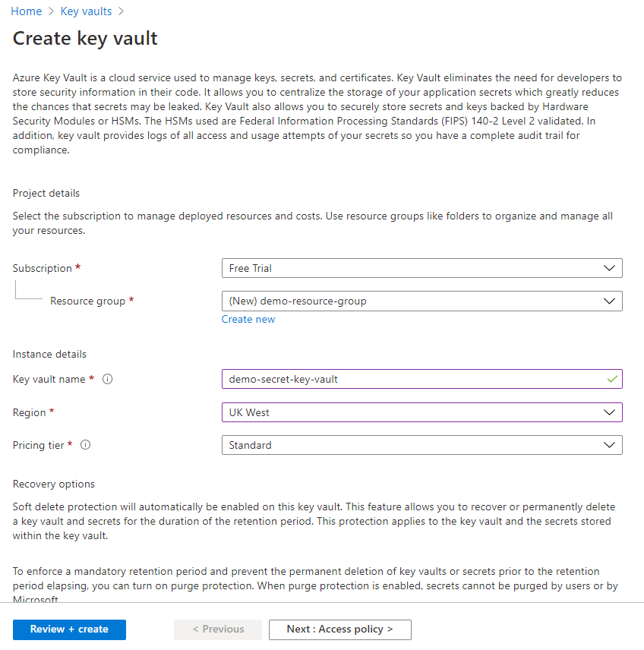
Task: Click the Region field chevron icon
Action: pyautogui.click(x=610, y=412)
